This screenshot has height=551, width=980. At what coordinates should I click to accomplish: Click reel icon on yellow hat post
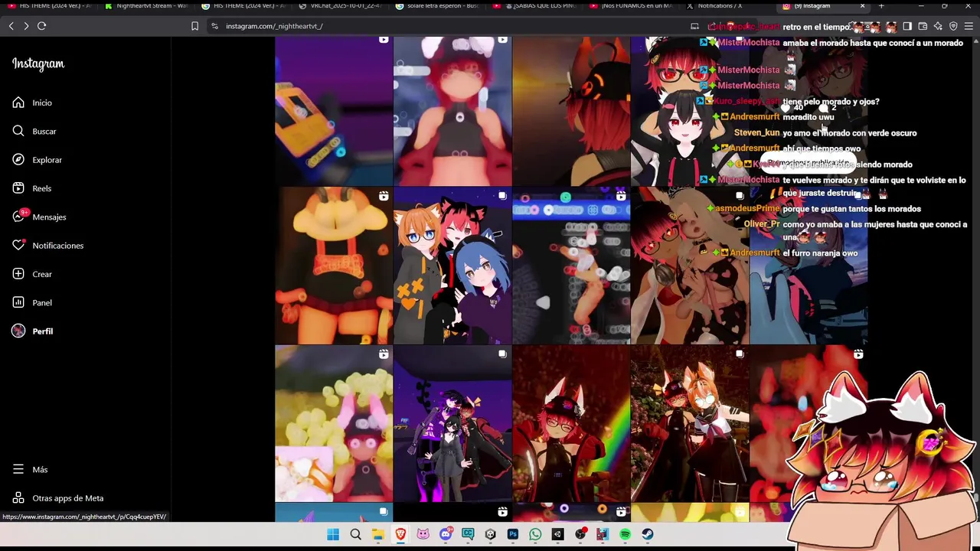384,197
